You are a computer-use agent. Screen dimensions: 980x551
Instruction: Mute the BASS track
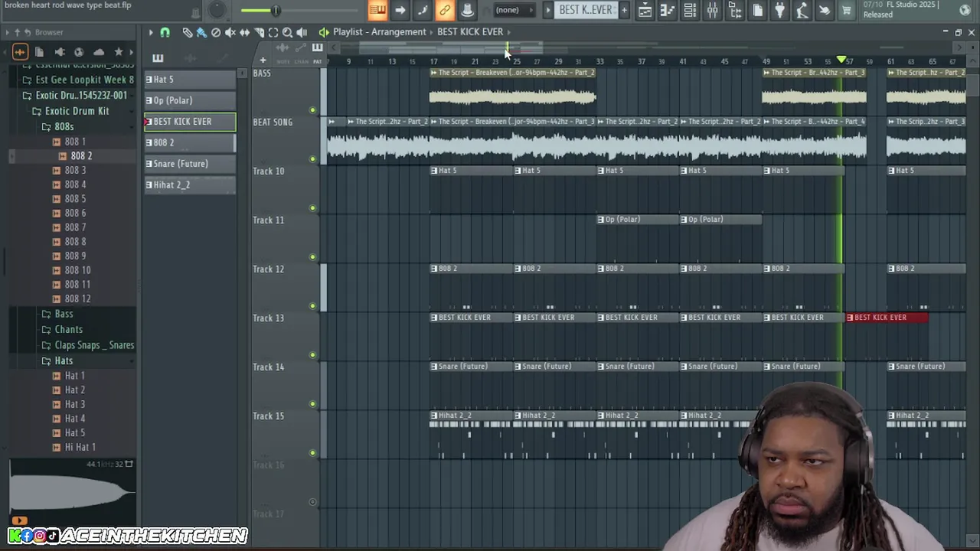(312, 110)
